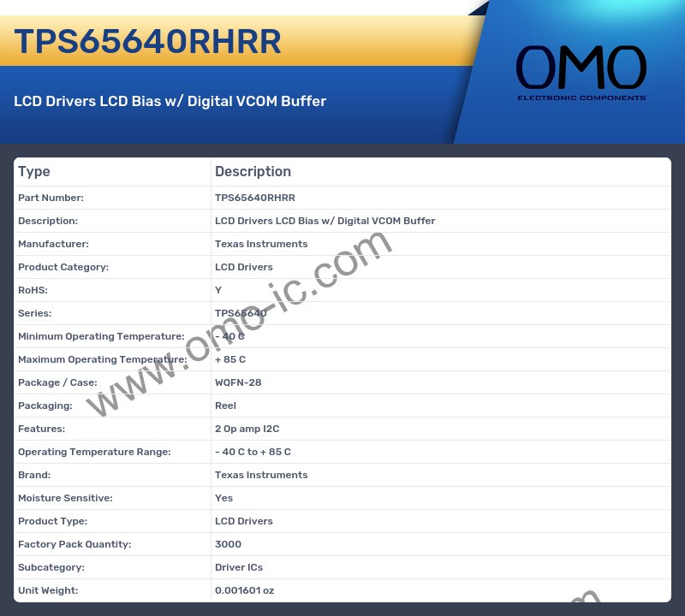
Task: Click the 'Subcategory:' label
Action: [x=51, y=568]
